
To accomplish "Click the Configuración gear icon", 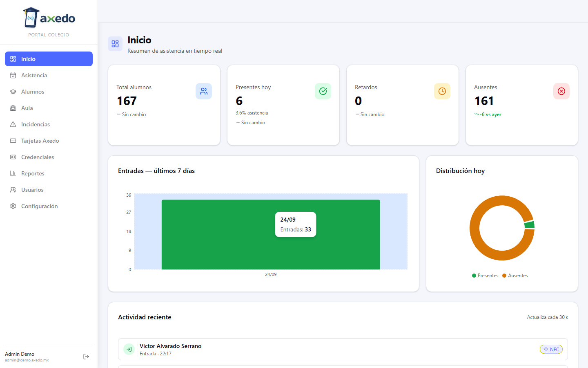I will [13, 206].
